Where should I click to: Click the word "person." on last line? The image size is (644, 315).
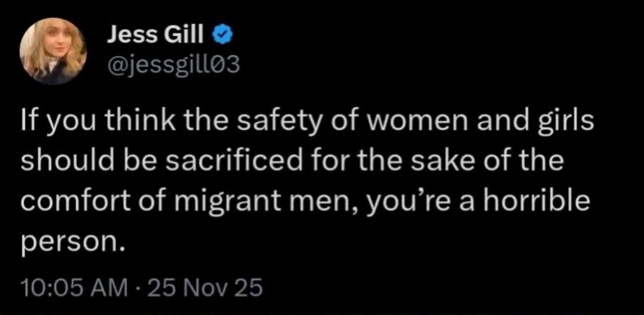click(72, 242)
